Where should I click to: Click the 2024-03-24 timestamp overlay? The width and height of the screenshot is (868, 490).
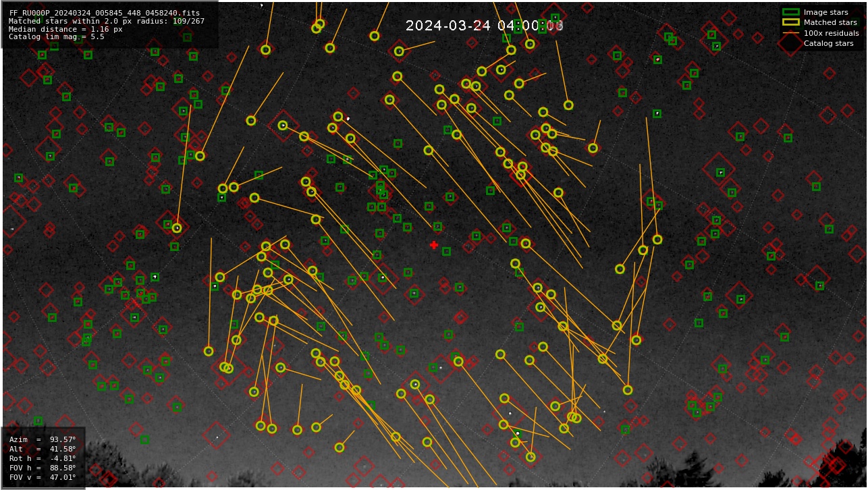485,26
